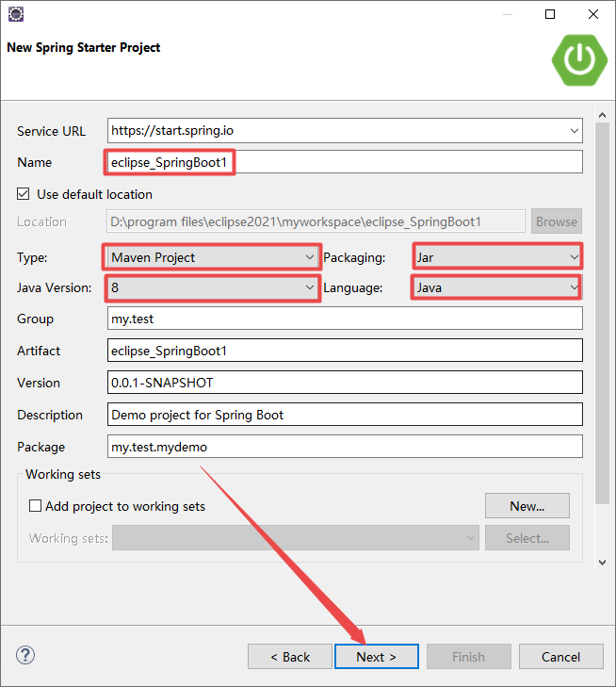Click into the Group field my.test
616x687 pixels.
coord(345,319)
